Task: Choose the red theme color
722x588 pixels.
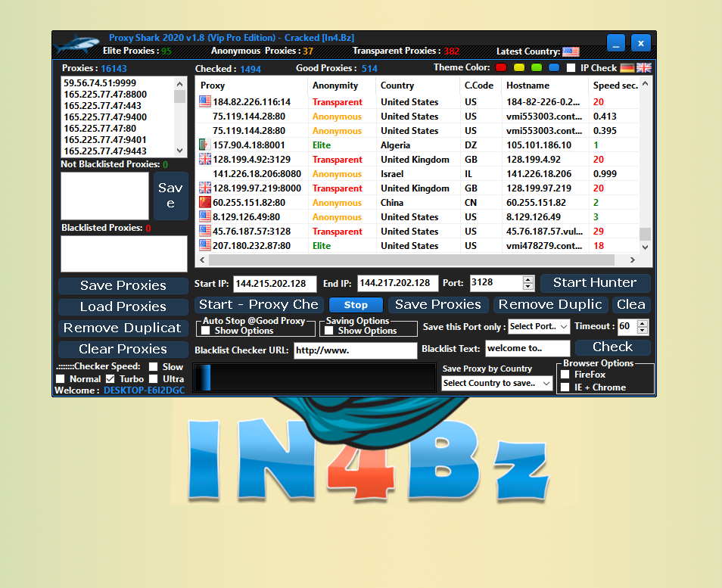Action: tap(501, 67)
